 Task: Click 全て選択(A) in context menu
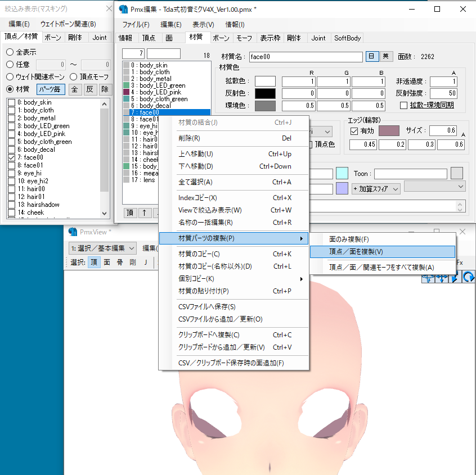(233, 182)
